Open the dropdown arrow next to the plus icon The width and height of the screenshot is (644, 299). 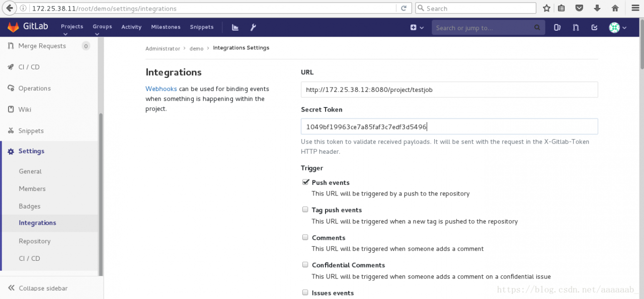coord(422,28)
